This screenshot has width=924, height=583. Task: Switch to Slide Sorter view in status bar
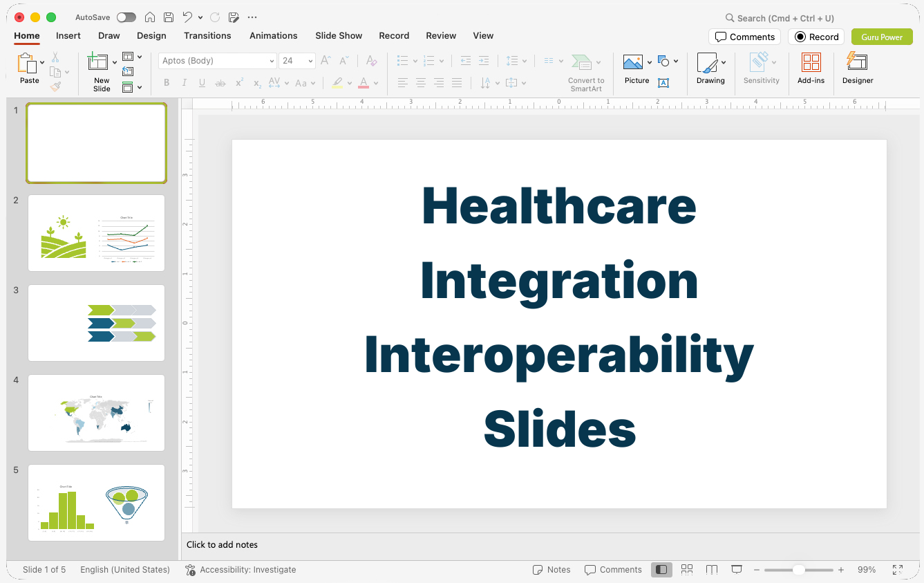[x=687, y=570]
